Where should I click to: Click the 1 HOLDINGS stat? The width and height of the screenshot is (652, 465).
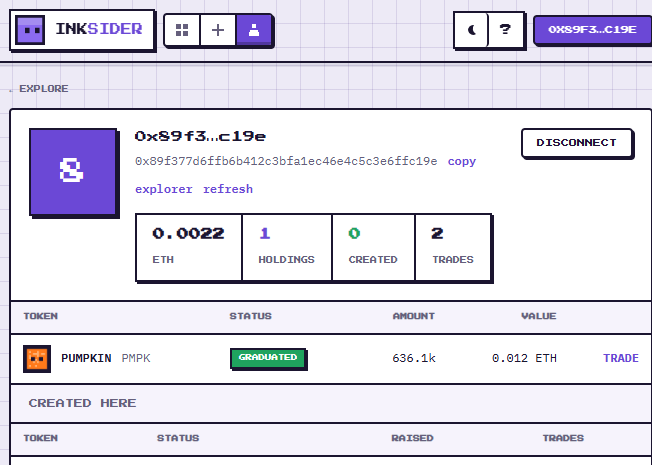pos(287,247)
